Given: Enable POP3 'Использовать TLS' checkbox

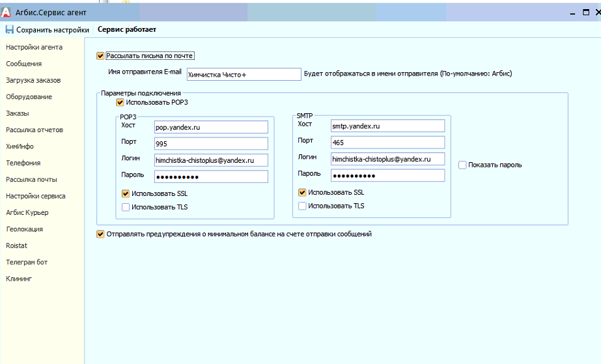Looking at the screenshot, I should (125, 207).
